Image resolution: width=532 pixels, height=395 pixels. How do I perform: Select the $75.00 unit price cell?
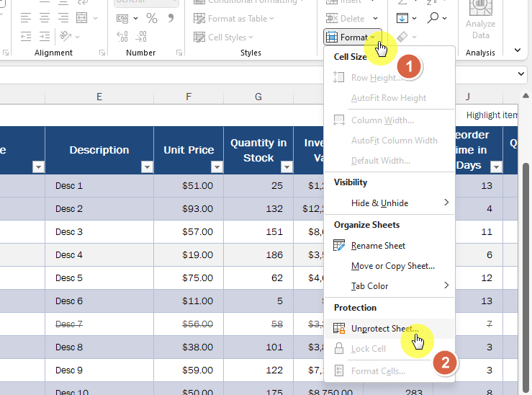point(189,278)
